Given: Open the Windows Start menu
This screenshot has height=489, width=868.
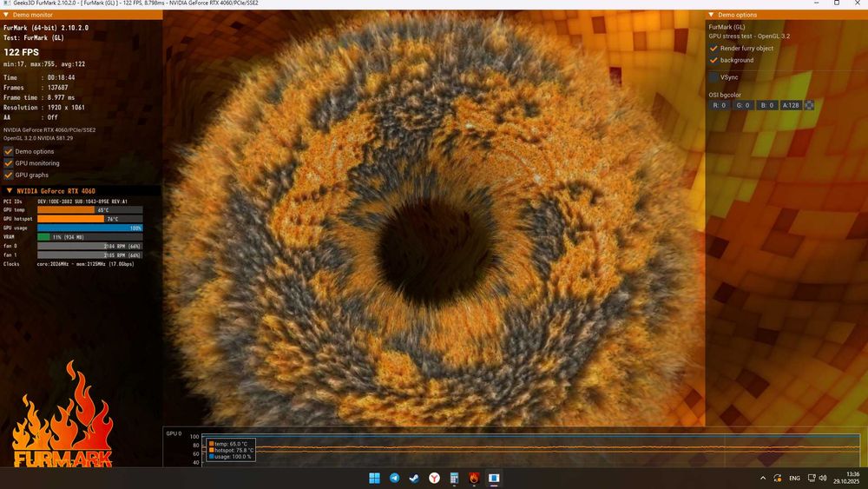Looking at the screenshot, I should pos(375,478).
